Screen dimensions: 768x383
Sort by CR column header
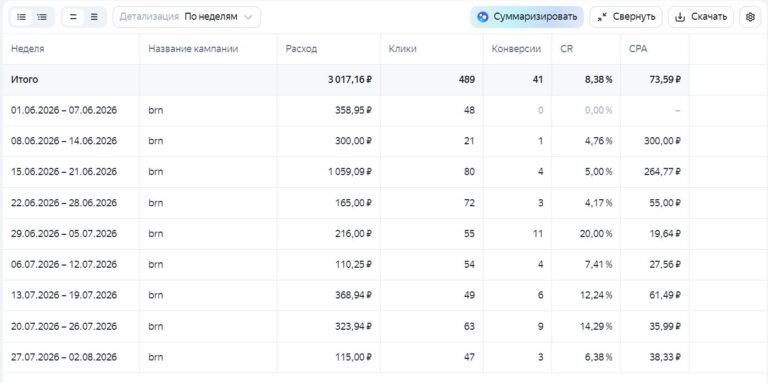567,49
